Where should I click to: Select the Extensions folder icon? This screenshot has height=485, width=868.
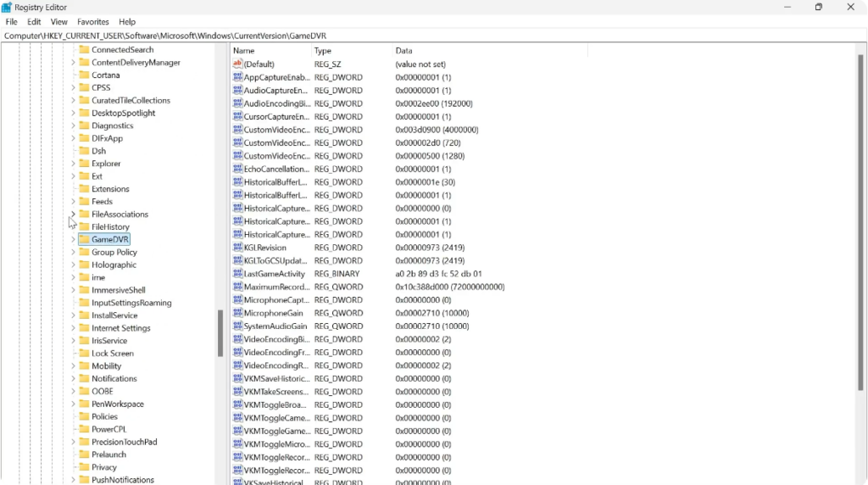84,189
